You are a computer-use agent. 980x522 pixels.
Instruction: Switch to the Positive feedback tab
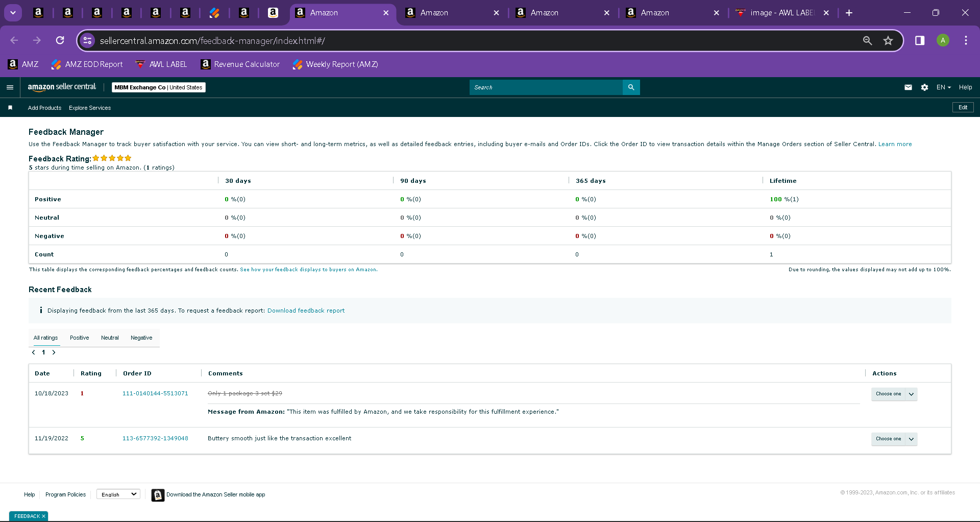[79, 338]
